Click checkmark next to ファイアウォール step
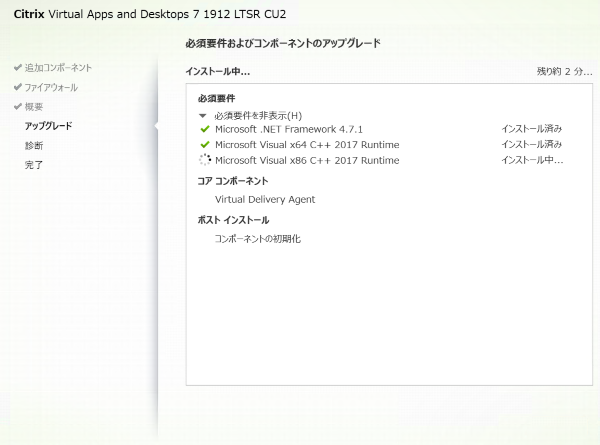Screen dimensions: 600x445 pos(18,87)
